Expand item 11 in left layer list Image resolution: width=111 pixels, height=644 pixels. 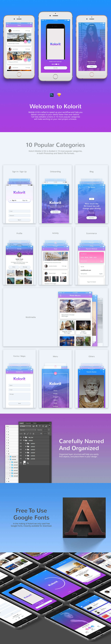(x=7, y=479)
